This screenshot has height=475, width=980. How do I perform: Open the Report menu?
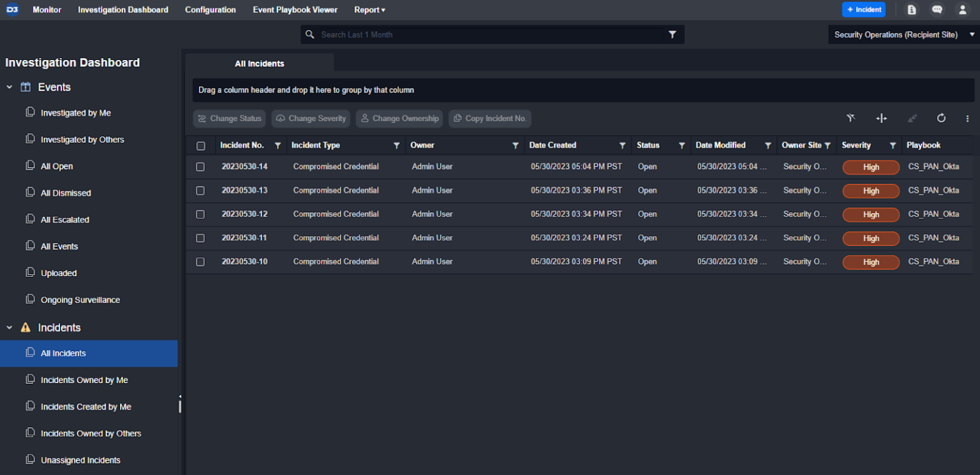point(369,10)
